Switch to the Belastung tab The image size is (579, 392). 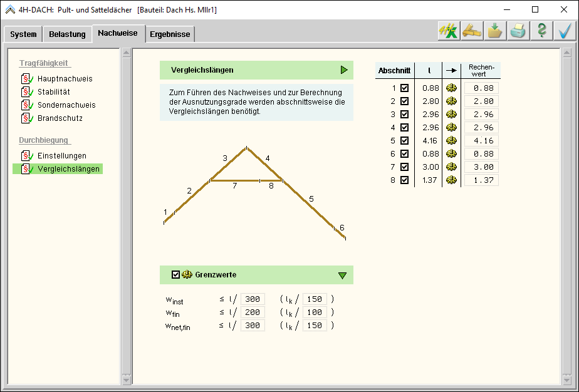point(67,34)
